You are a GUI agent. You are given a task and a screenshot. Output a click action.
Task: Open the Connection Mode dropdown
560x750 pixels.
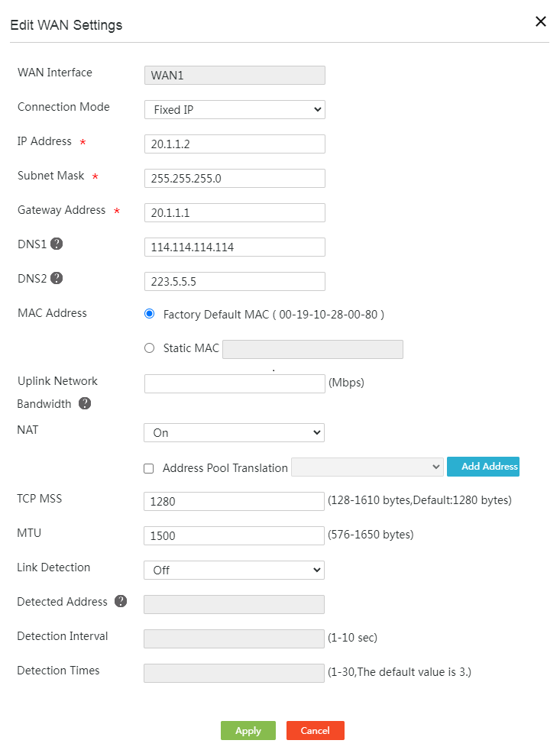(235, 109)
